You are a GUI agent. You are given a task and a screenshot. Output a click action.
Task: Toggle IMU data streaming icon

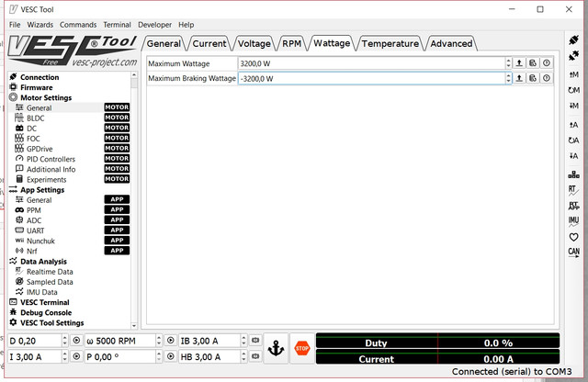573,221
